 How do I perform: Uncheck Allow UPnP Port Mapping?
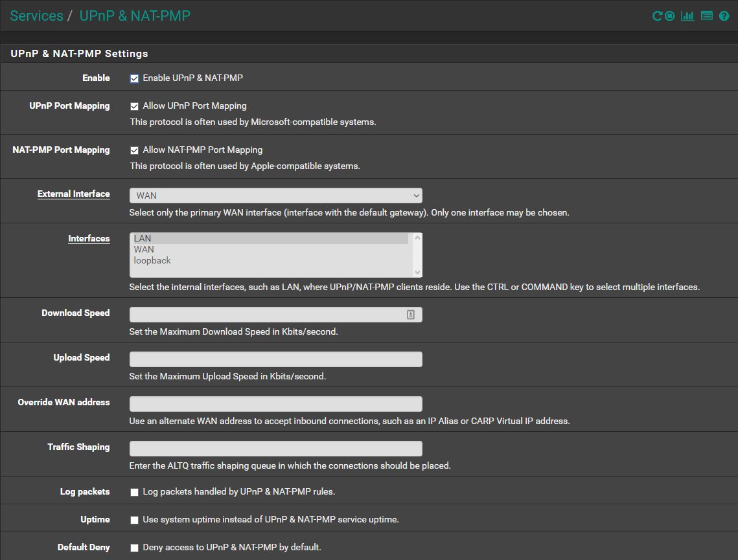(x=135, y=106)
